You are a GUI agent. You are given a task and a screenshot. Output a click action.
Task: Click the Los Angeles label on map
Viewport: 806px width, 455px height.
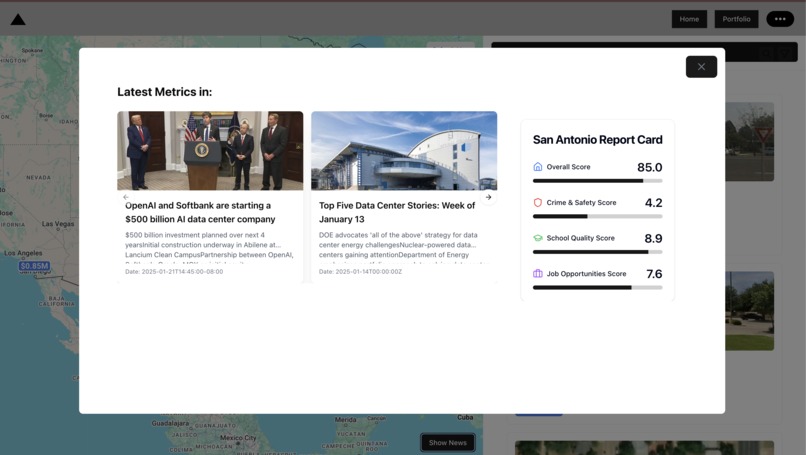(23, 253)
